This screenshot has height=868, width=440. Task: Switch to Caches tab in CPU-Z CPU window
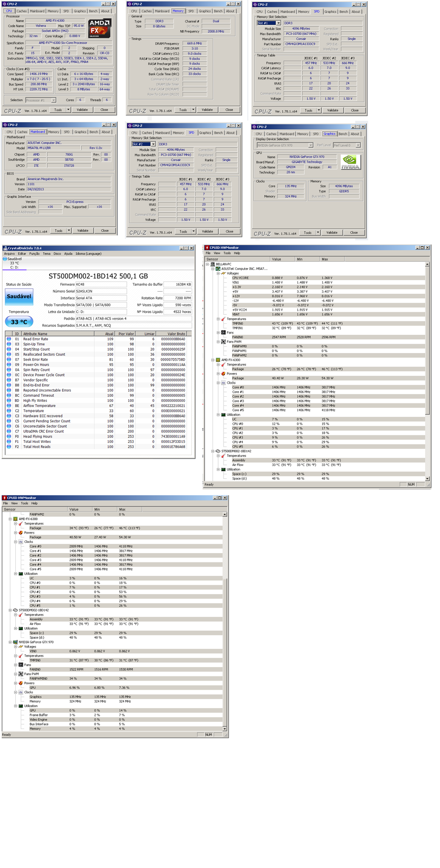click(x=22, y=11)
